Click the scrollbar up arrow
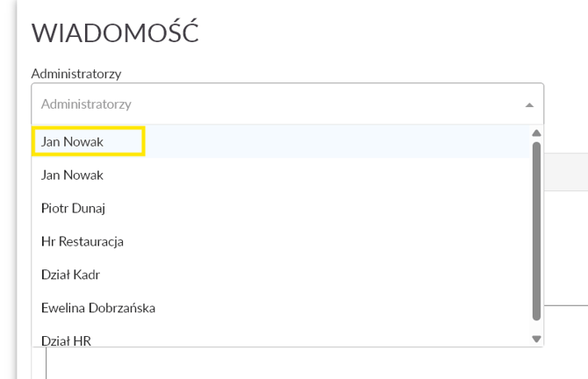The width and height of the screenshot is (588, 379). click(x=536, y=133)
